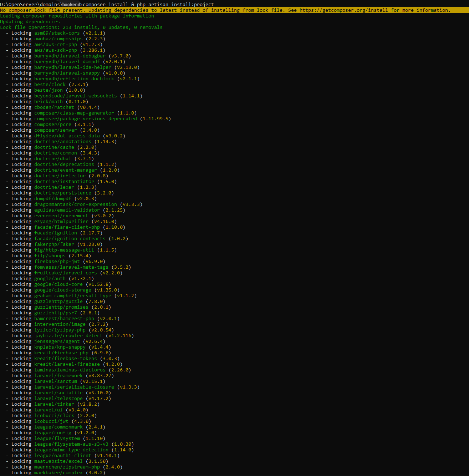Viewport: 469px width, 476px height.
Task: Click the highlighted 'backend' folder in path
Action: pos(71,5)
